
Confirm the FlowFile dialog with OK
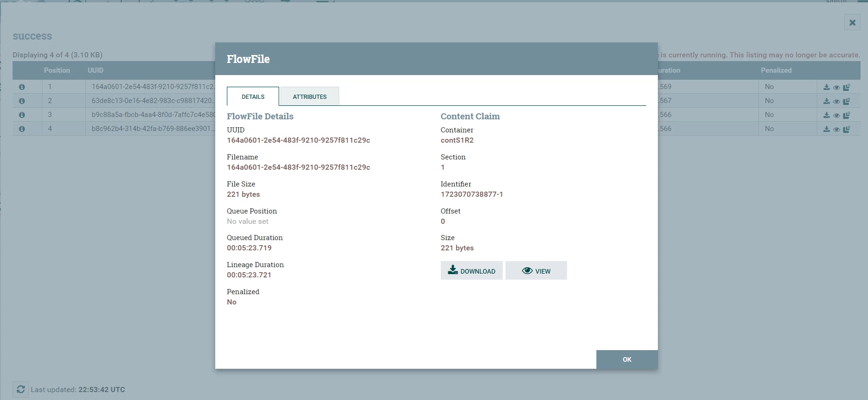tap(627, 359)
